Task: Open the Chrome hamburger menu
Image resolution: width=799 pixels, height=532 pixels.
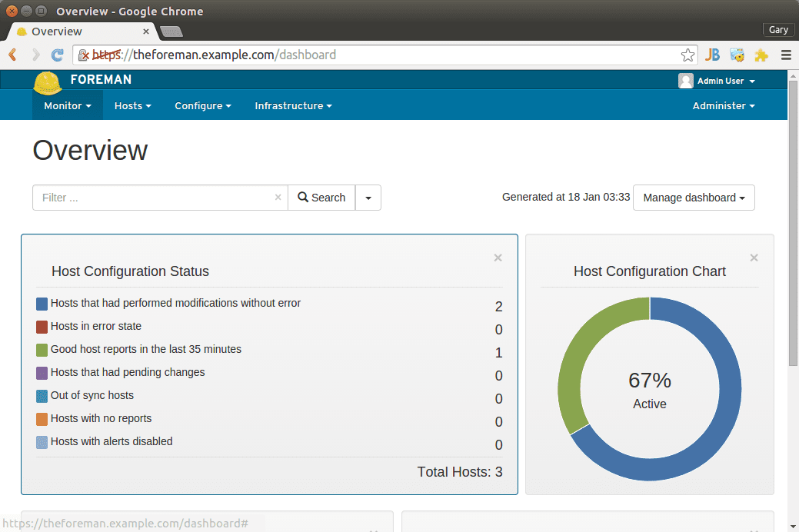Action: (x=785, y=55)
